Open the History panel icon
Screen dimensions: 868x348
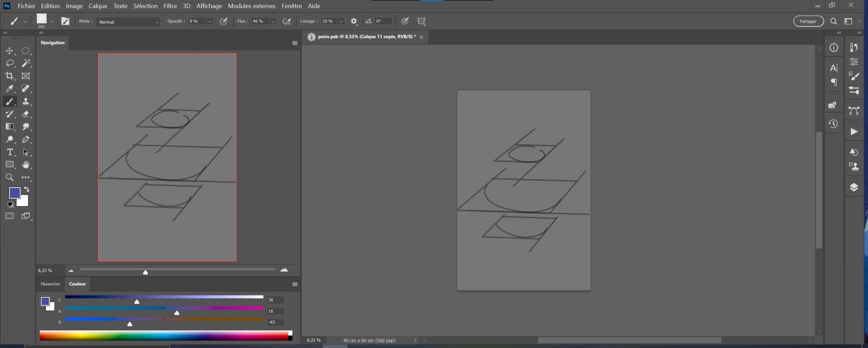click(x=833, y=124)
